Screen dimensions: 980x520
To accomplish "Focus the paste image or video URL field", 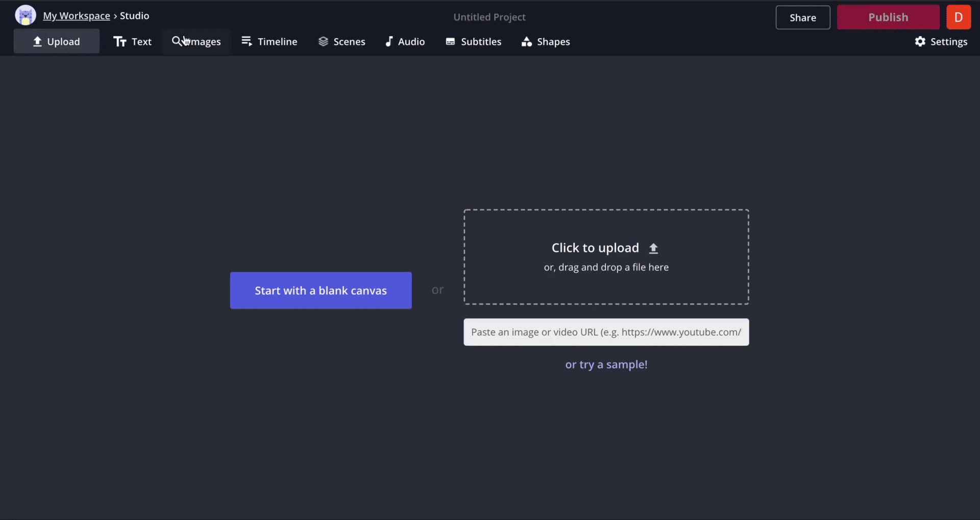I will [x=606, y=332].
